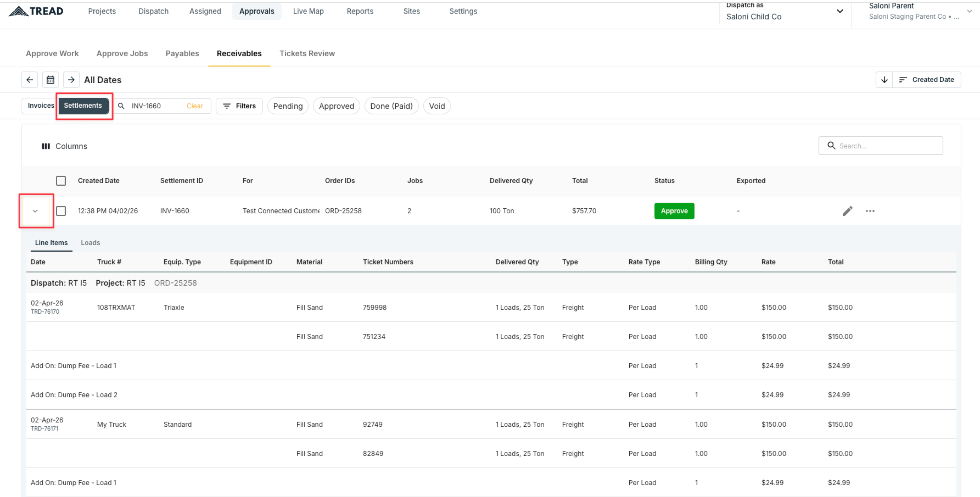Collapse the INV-1660 row details
The height and width of the screenshot is (497, 980).
(x=35, y=211)
